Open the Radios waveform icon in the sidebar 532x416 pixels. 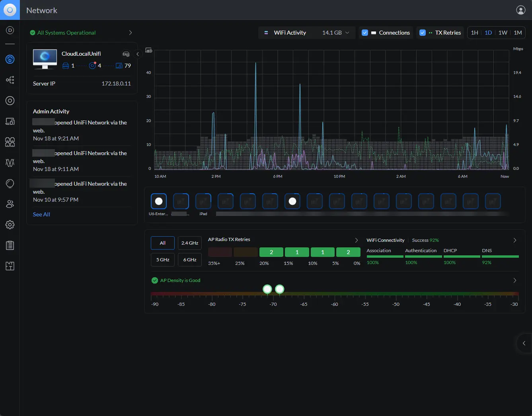tap(10, 163)
